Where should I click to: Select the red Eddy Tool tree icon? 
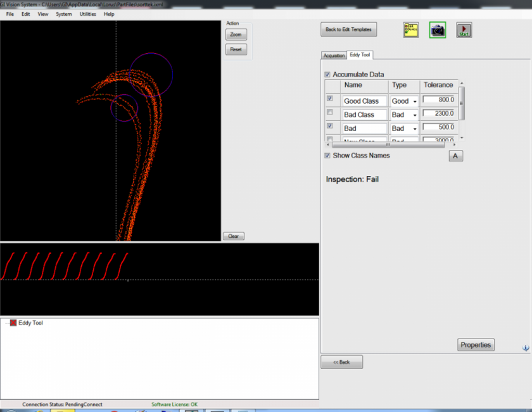[x=13, y=323]
